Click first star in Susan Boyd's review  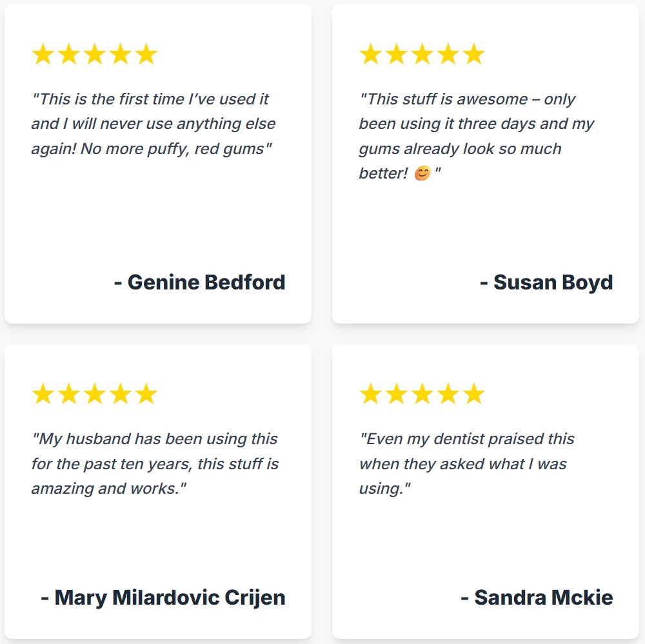(x=371, y=54)
